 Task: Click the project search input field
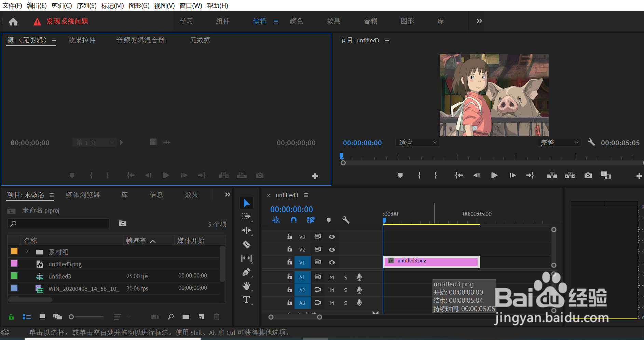coord(58,224)
